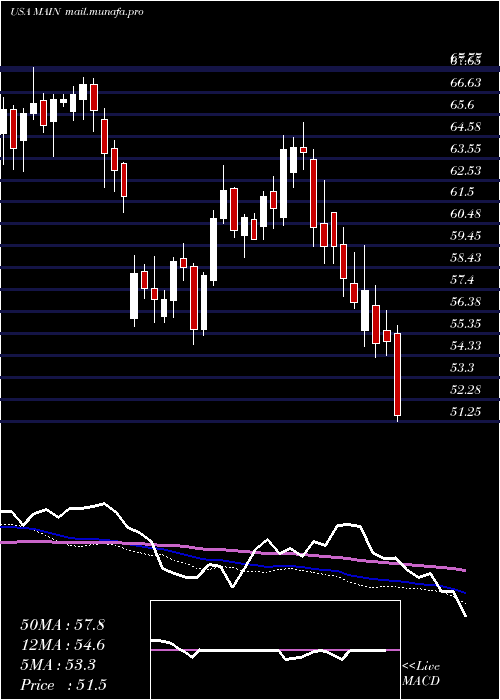The image size is (500, 700).
Task: Click the 61.5 price axis label
Action: 462,192
